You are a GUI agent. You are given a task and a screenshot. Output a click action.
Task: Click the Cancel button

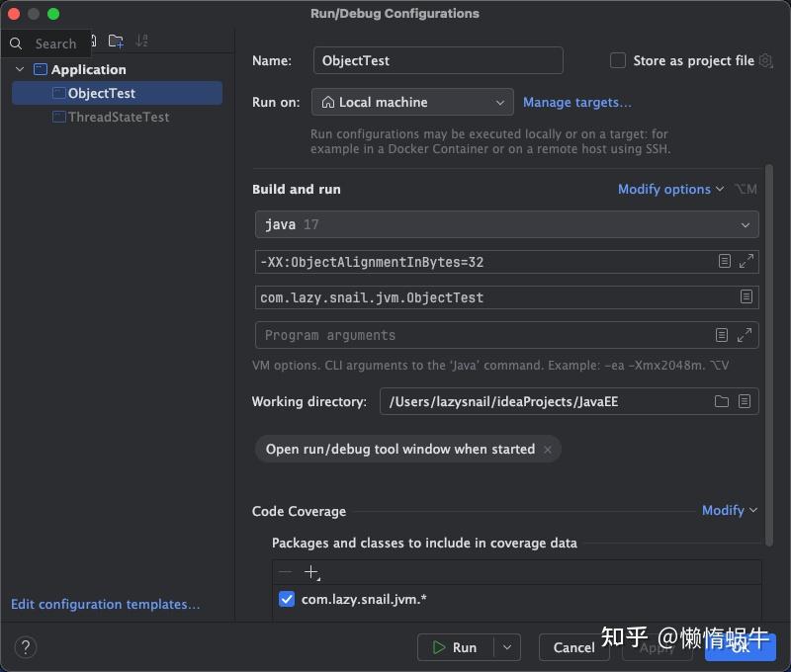[573, 647]
